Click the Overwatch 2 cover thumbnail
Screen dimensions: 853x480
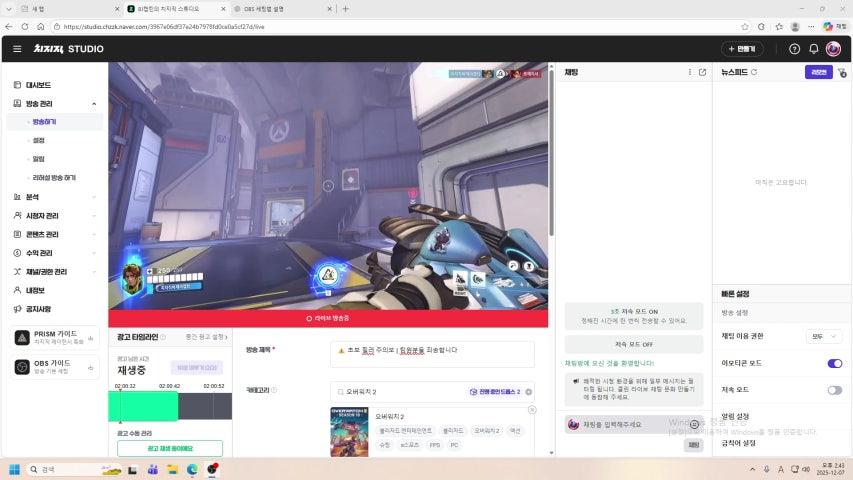point(349,432)
